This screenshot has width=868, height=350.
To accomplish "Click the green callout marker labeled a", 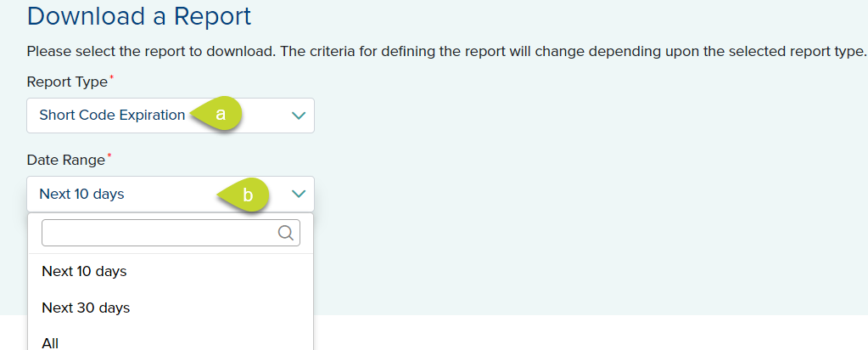I will (221, 115).
